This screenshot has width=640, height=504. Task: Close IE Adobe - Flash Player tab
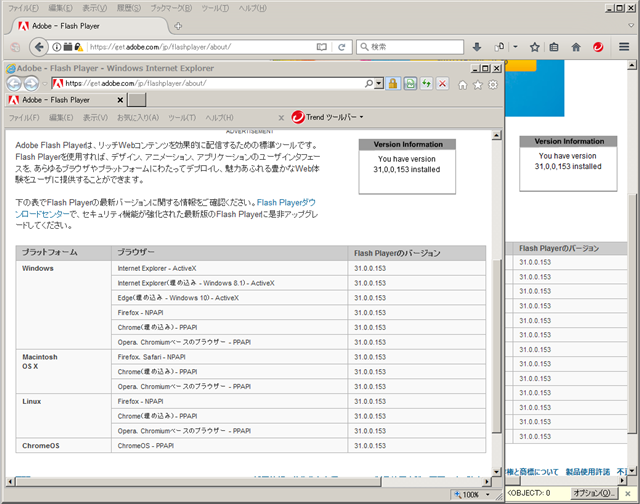(120, 100)
